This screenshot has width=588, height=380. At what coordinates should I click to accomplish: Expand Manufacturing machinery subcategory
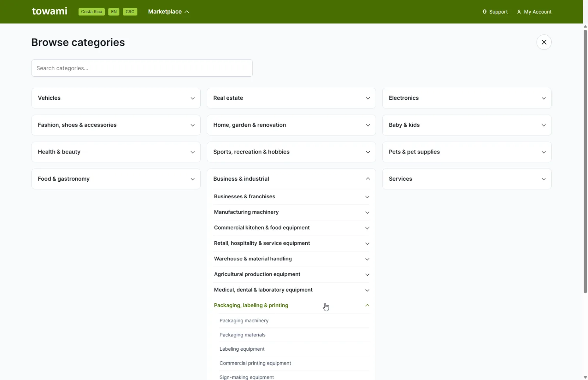291,212
